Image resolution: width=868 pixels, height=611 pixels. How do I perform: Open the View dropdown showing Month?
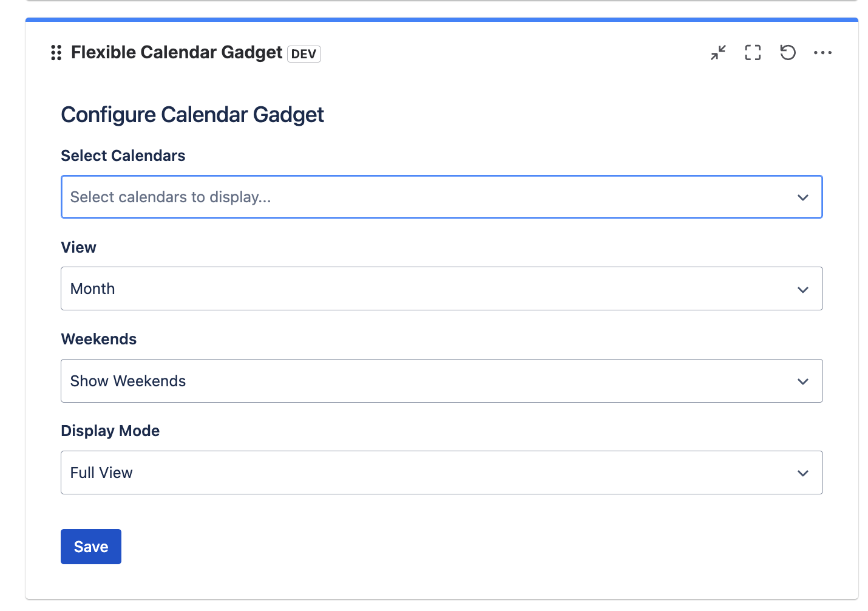(x=442, y=289)
